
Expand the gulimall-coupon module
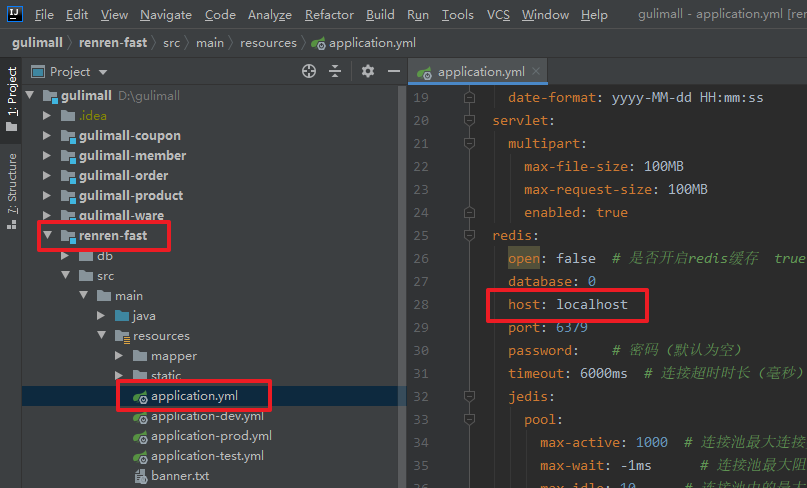tap(47, 136)
